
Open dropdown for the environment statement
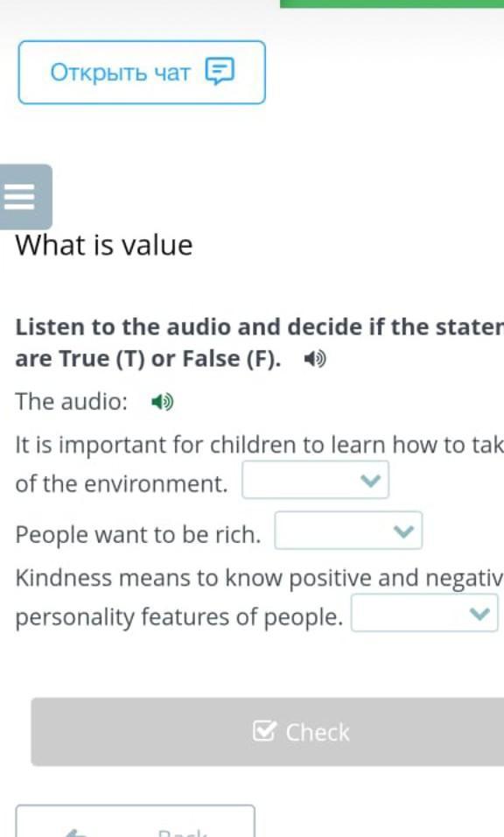click(x=316, y=480)
